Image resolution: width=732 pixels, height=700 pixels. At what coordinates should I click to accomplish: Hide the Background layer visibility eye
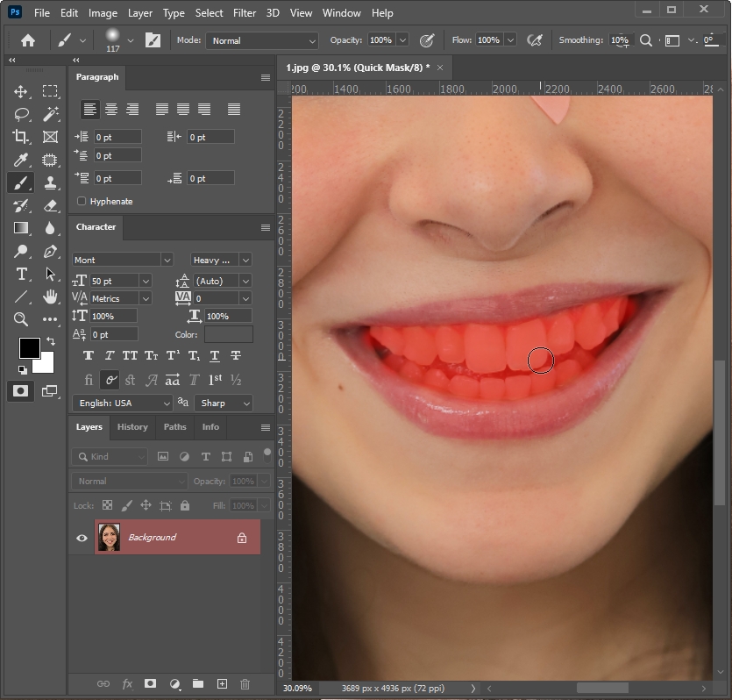click(x=82, y=538)
